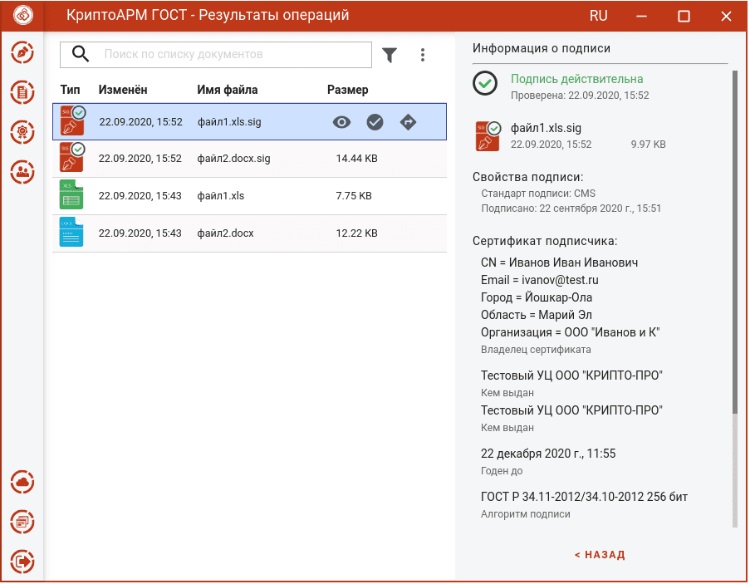749x584 pixels.
Task: View файл1.xls.sig with the eye icon
Action: pyautogui.click(x=341, y=122)
